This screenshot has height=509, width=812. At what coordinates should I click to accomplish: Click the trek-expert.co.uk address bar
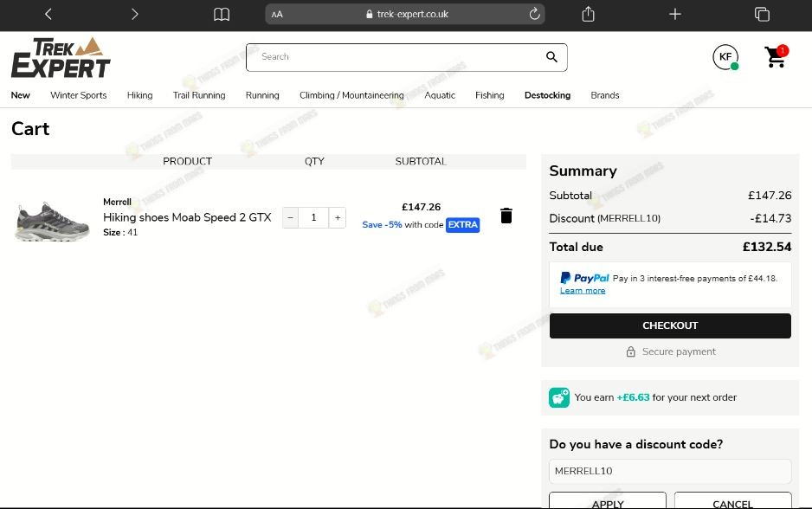click(x=405, y=14)
